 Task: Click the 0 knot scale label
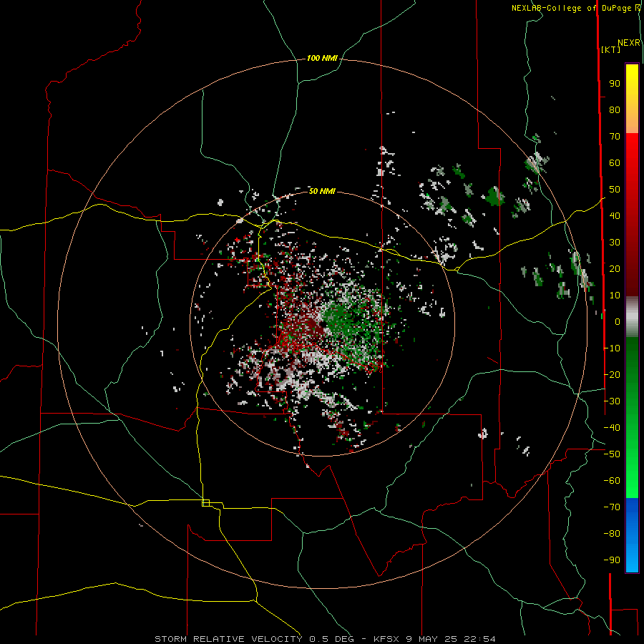pyautogui.click(x=618, y=322)
